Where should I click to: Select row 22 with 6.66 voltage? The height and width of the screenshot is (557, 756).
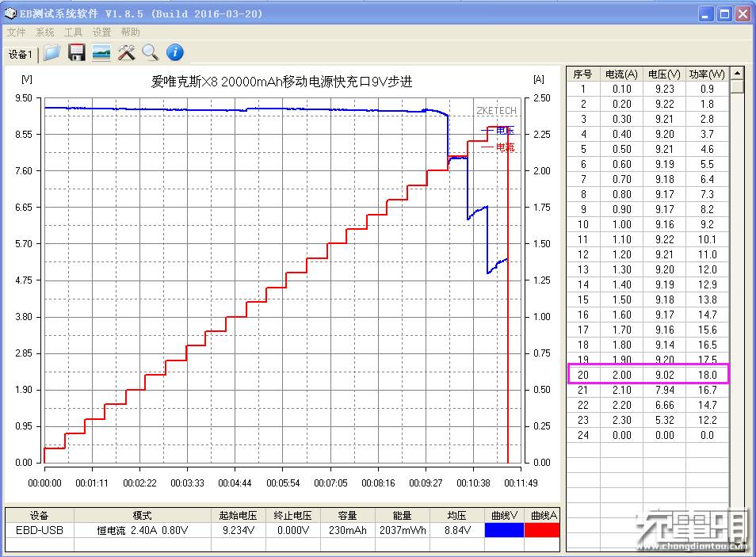(647, 405)
